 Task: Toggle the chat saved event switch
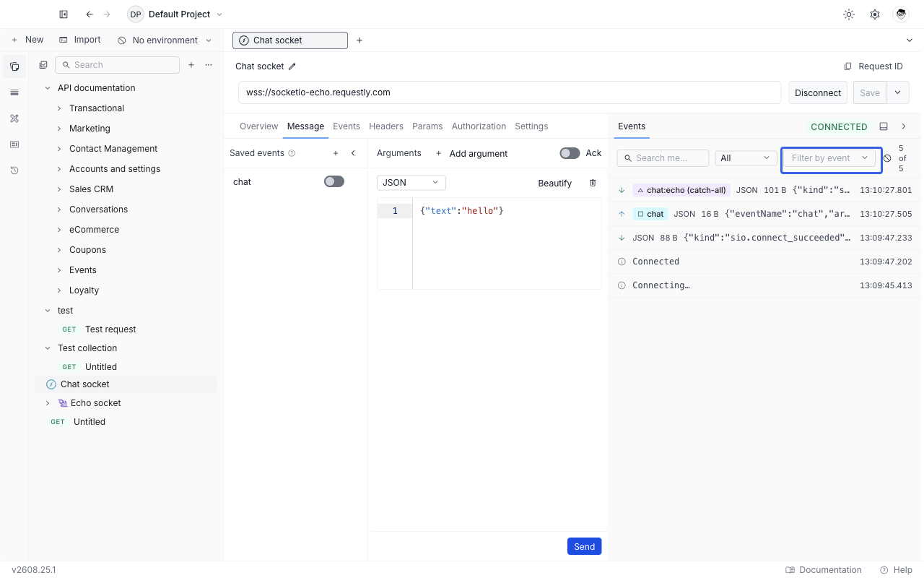click(x=334, y=181)
